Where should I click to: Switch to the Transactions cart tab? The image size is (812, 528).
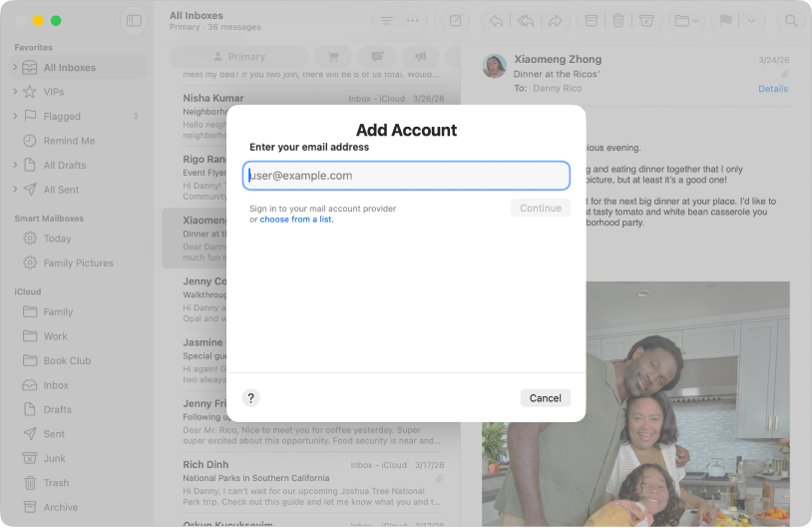tap(333, 57)
